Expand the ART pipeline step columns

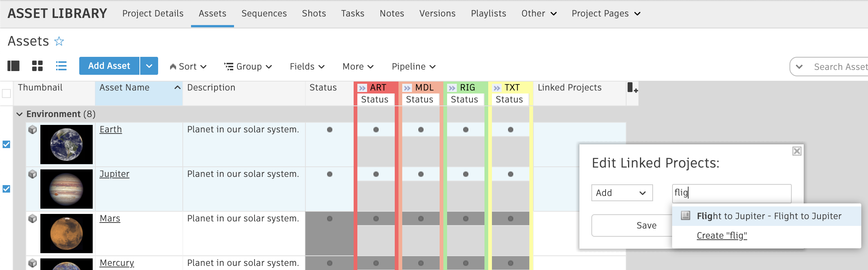pos(362,88)
